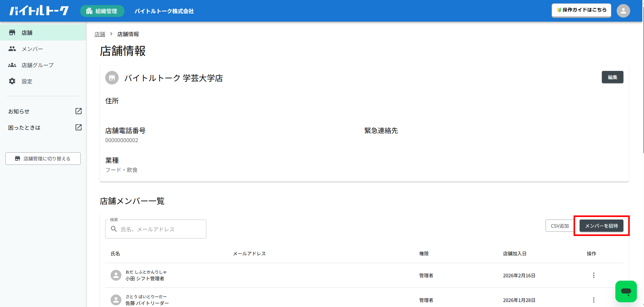Open the user account avatar menu
This screenshot has width=644, height=307.
623,11
